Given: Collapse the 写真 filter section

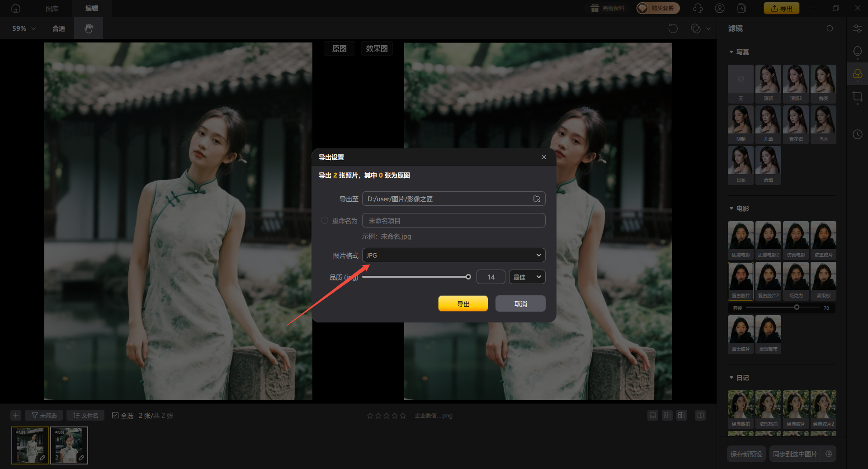Looking at the screenshot, I should tap(731, 52).
